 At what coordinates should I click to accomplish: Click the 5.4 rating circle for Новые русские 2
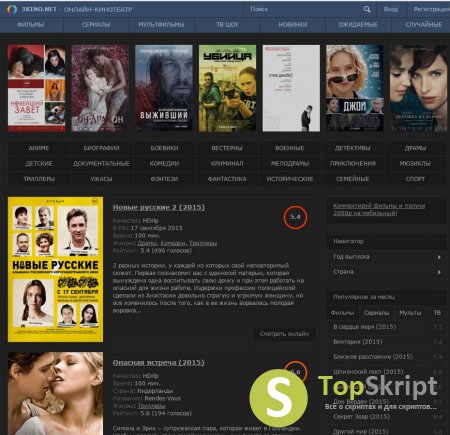pyautogui.click(x=295, y=217)
